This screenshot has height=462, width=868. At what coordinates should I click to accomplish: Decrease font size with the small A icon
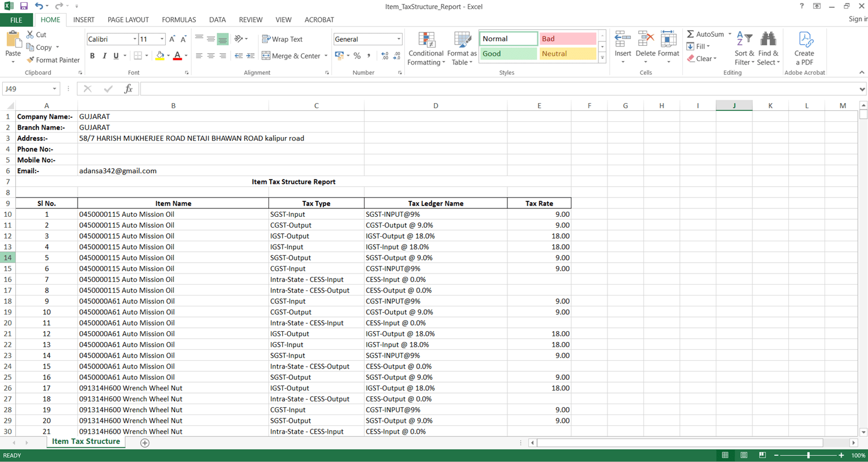(183, 39)
